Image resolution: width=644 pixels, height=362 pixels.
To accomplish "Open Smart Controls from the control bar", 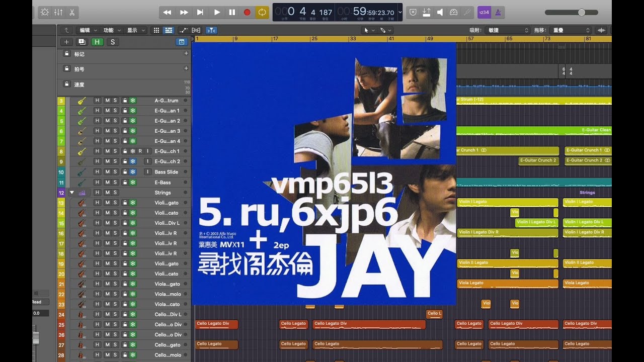I will (44, 12).
